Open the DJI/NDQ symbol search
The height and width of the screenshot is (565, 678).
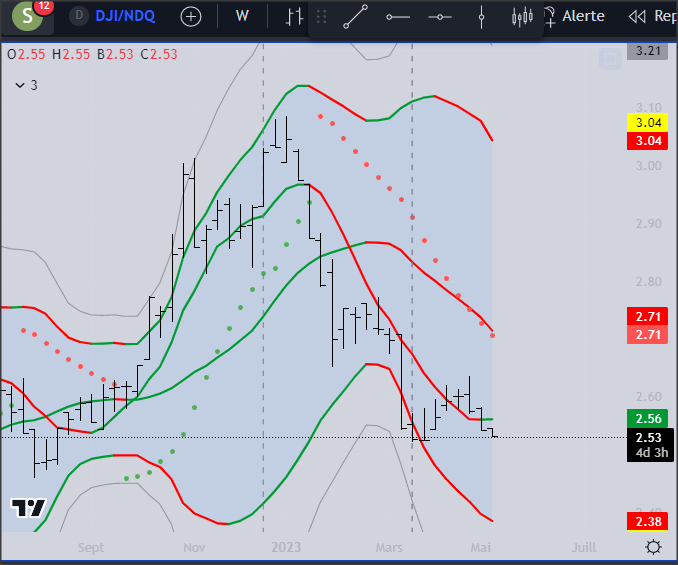coord(125,16)
